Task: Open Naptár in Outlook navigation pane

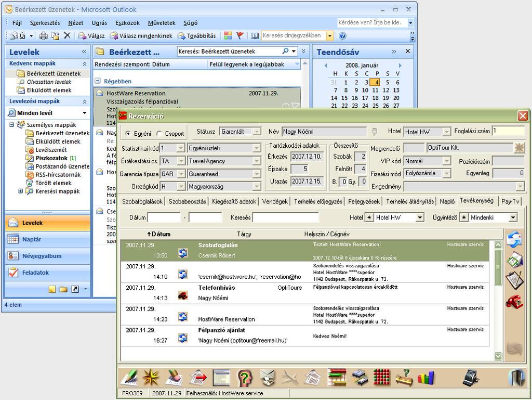Action: click(x=47, y=239)
